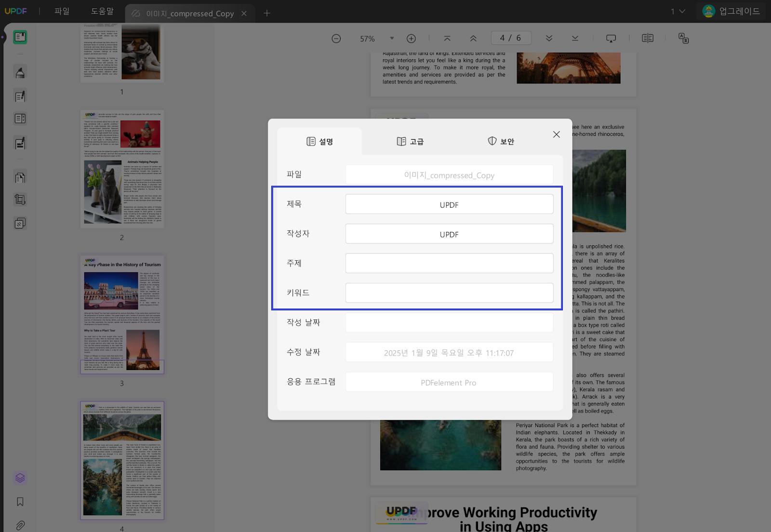Image resolution: width=771 pixels, height=532 pixels.
Task: Click the 수정 날짜 date value
Action: tap(449, 353)
